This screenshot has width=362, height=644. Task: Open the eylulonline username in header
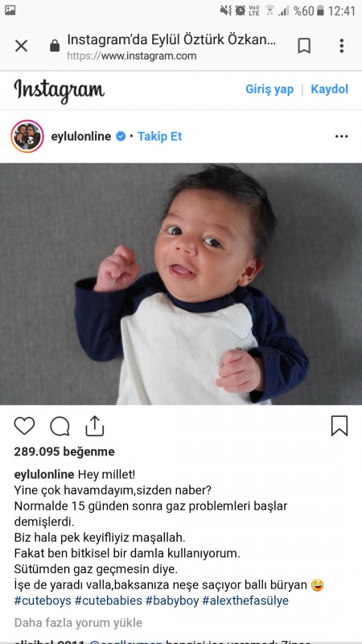tap(81, 136)
